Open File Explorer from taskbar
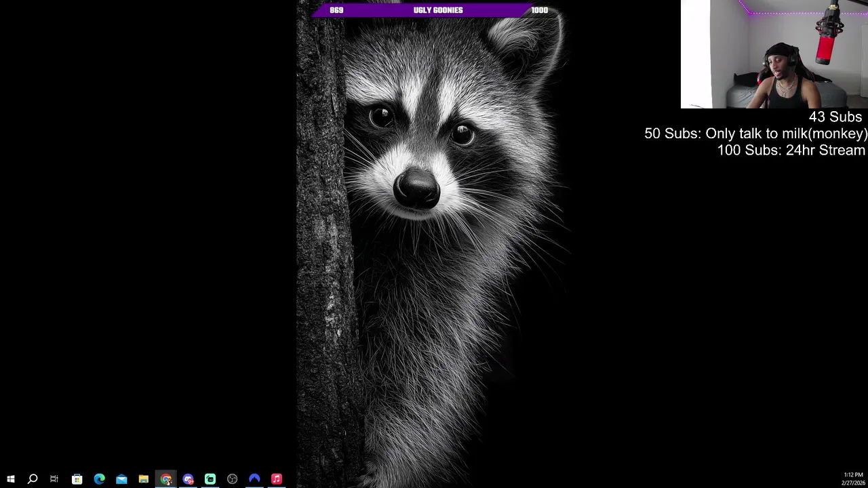The width and height of the screenshot is (868, 488). [144, 479]
